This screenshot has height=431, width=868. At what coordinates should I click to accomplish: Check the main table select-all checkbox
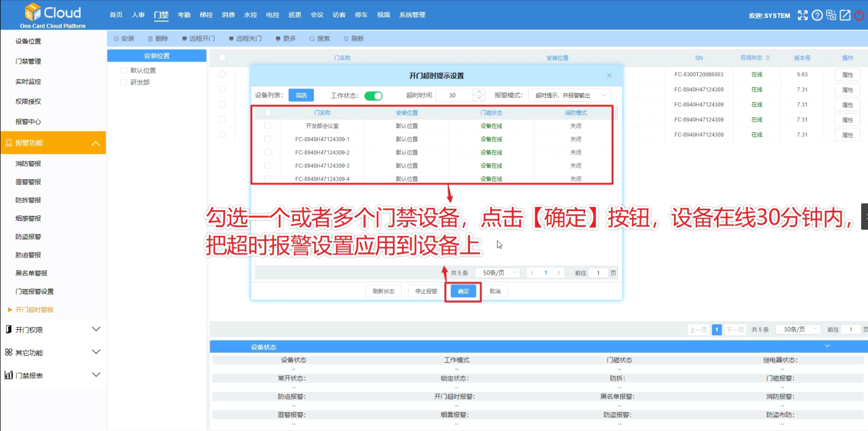(222, 57)
